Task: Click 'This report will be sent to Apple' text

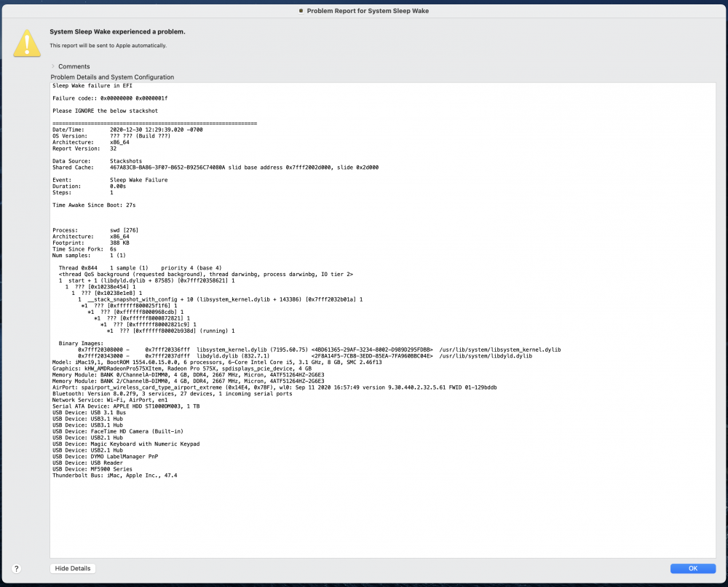Action: (108, 45)
